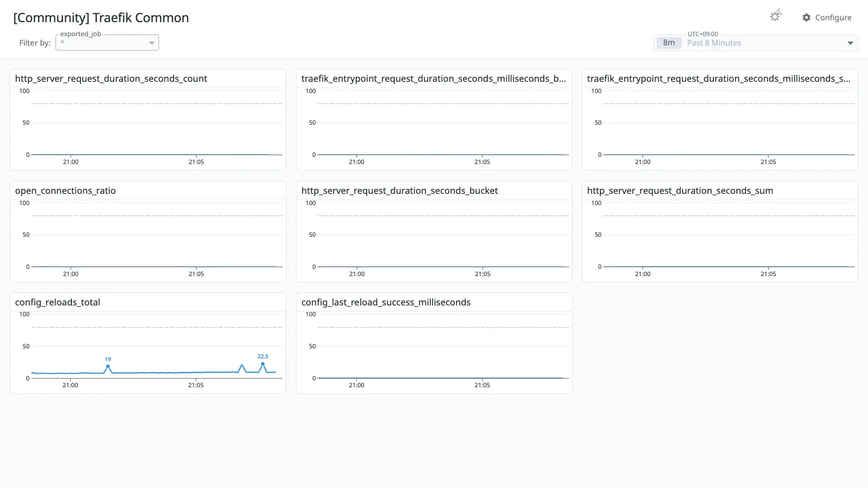
Task: Click the config_last_reload_success_milliseconds panel title
Action: [x=386, y=302]
